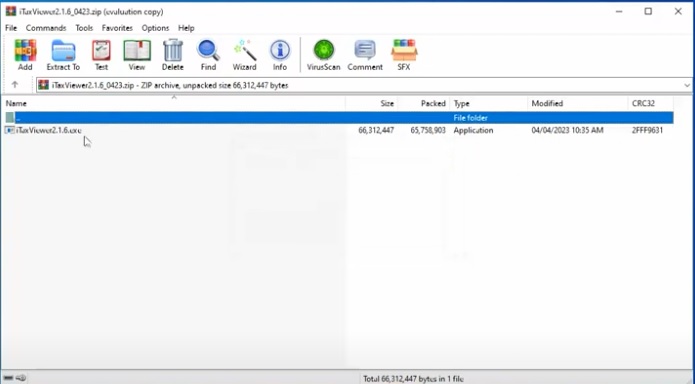Click the Delete trash icon

tap(172, 55)
